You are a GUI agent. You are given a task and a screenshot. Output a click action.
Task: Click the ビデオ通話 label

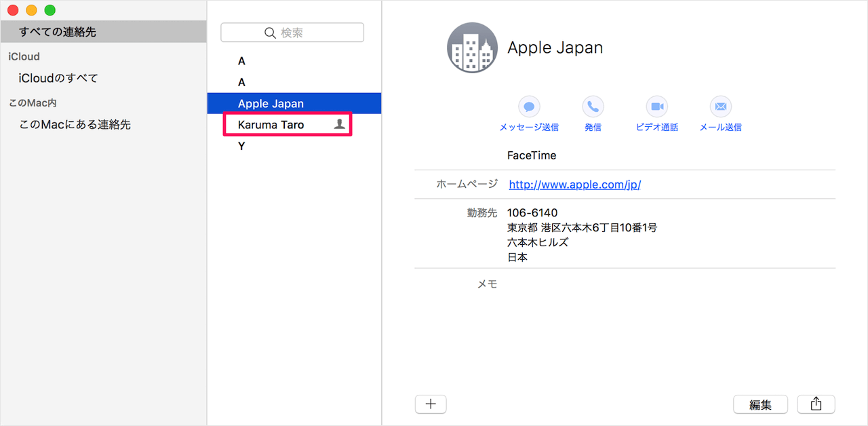coord(656,128)
